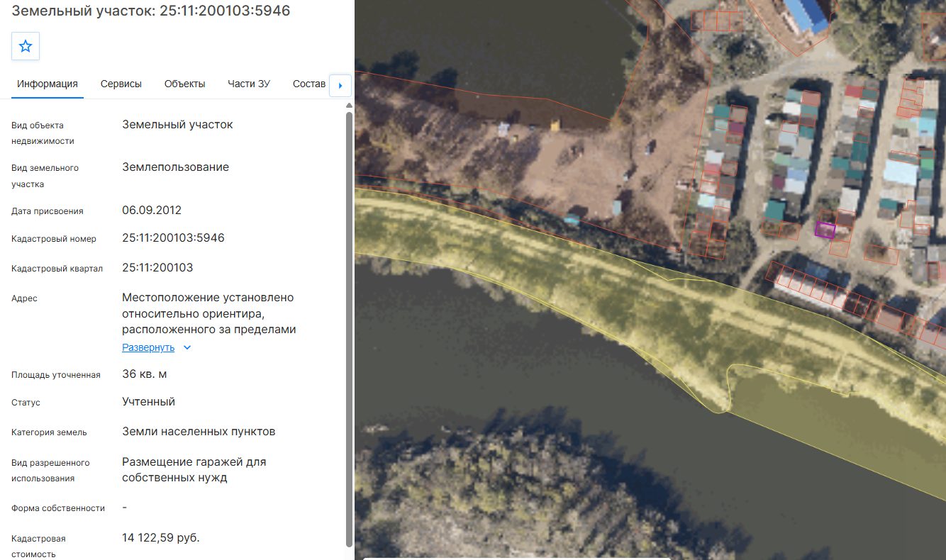Click the parcel title 25:11:200103:5946 heading
Image resolution: width=946 pixels, height=560 pixels.
151,11
